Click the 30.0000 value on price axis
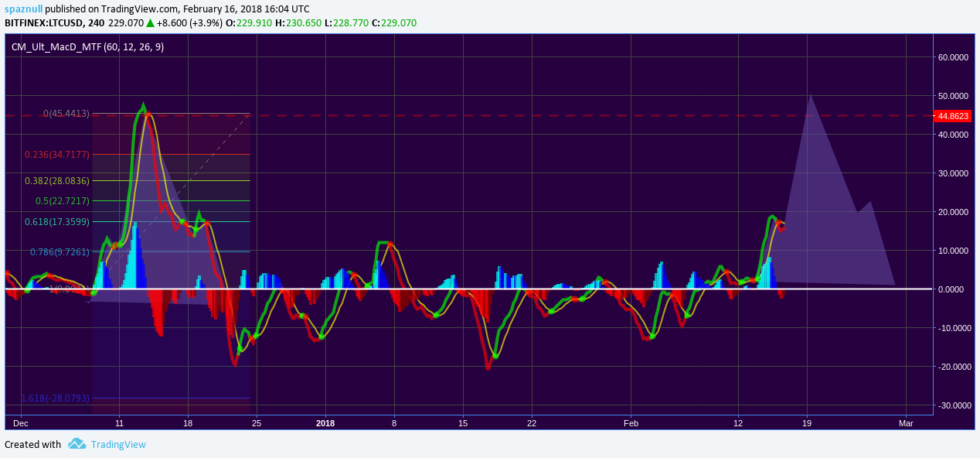The image size is (980, 458). click(x=952, y=173)
